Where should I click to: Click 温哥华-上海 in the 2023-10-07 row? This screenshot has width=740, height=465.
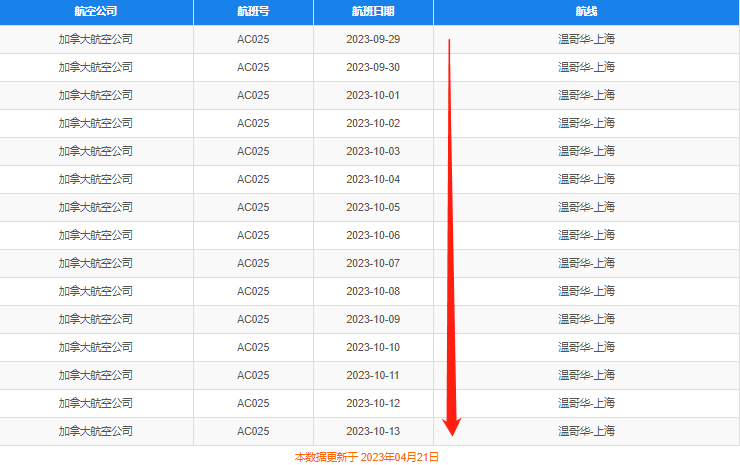[587, 263]
